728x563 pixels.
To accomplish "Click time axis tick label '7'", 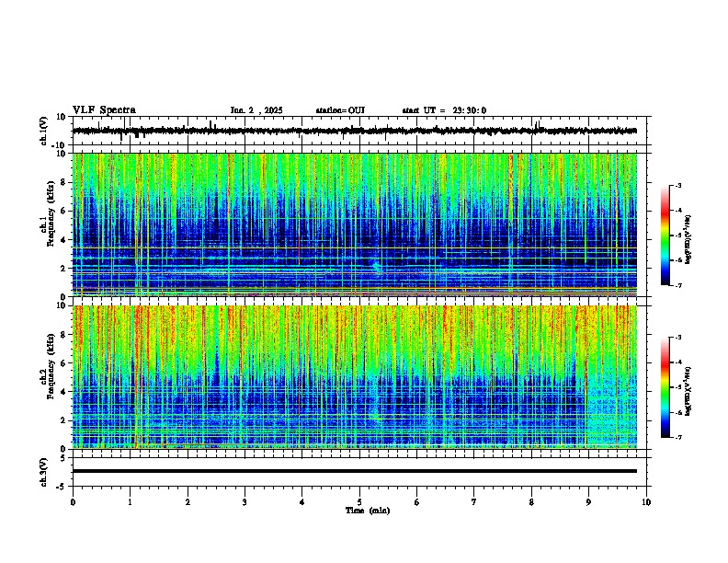I will (x=474, y=502).
